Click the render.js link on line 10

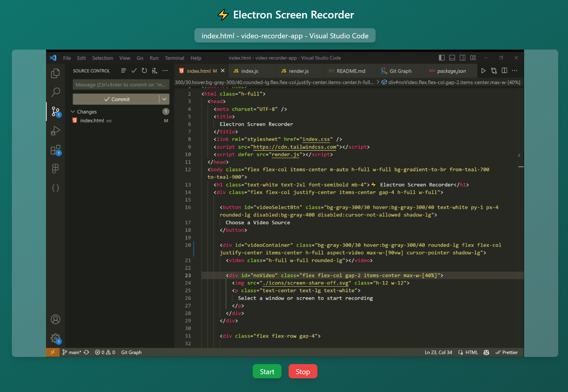(x=286, y=154)
